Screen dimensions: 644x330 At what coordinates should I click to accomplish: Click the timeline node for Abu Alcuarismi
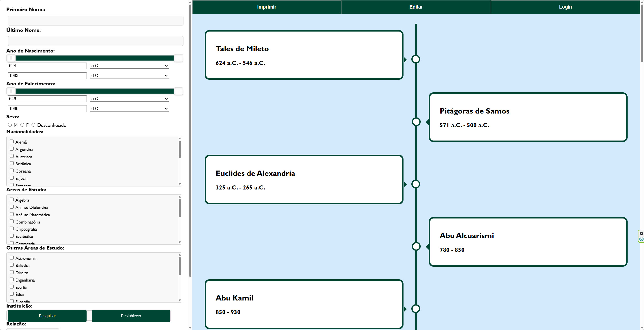point(416,246)
